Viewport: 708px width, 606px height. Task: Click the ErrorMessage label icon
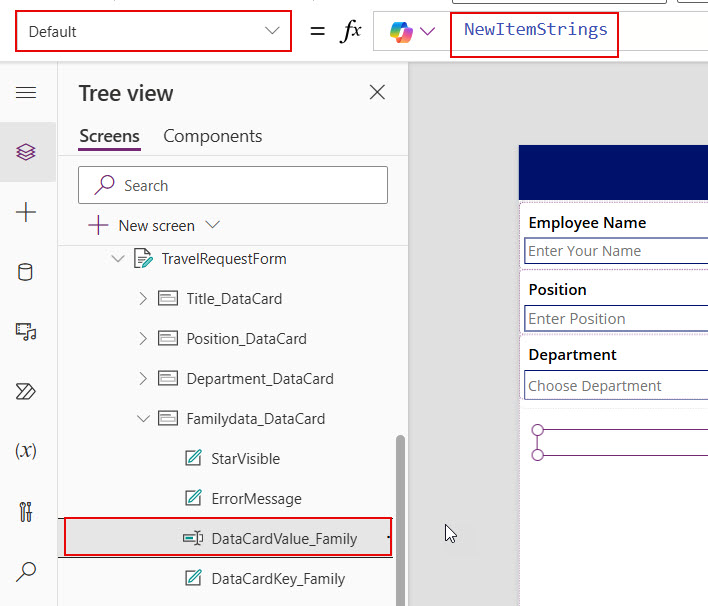point(193,498)
